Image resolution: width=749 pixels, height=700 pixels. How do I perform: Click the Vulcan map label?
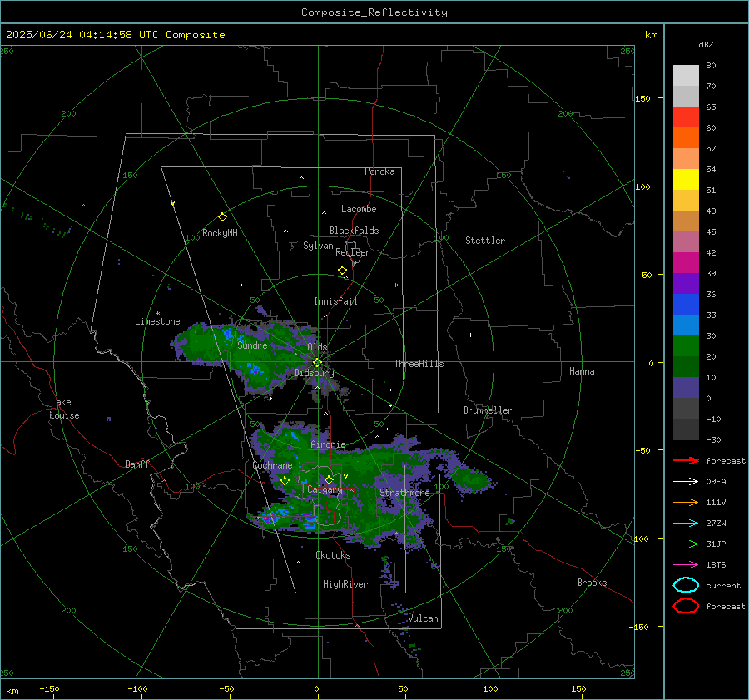423,618
